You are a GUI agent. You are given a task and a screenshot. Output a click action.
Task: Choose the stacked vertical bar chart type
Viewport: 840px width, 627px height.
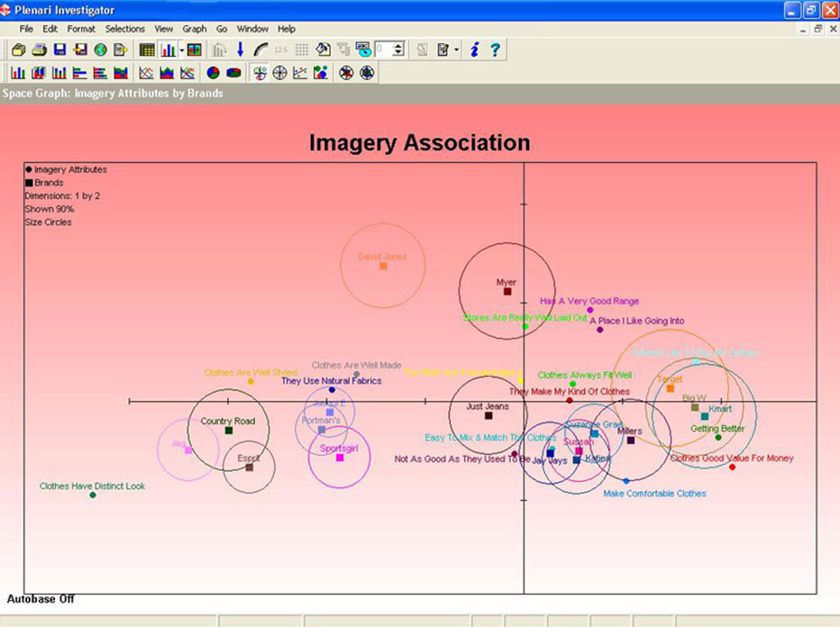(x=59, y=73)
